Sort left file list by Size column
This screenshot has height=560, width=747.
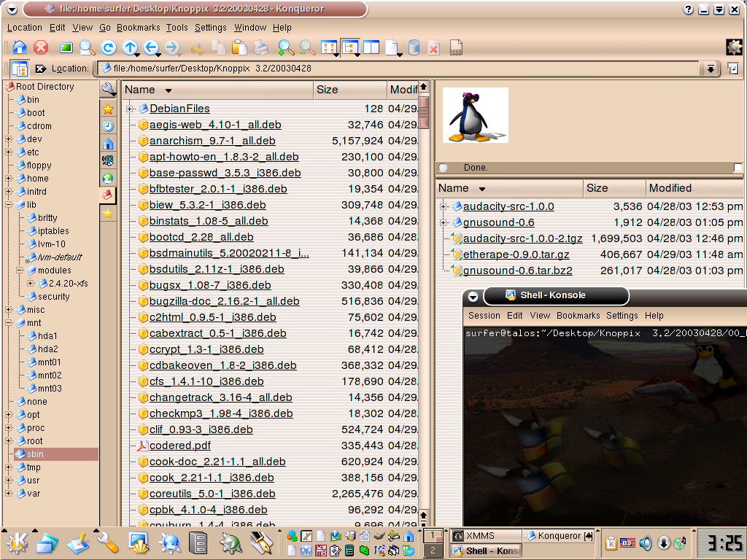point(349,90)
